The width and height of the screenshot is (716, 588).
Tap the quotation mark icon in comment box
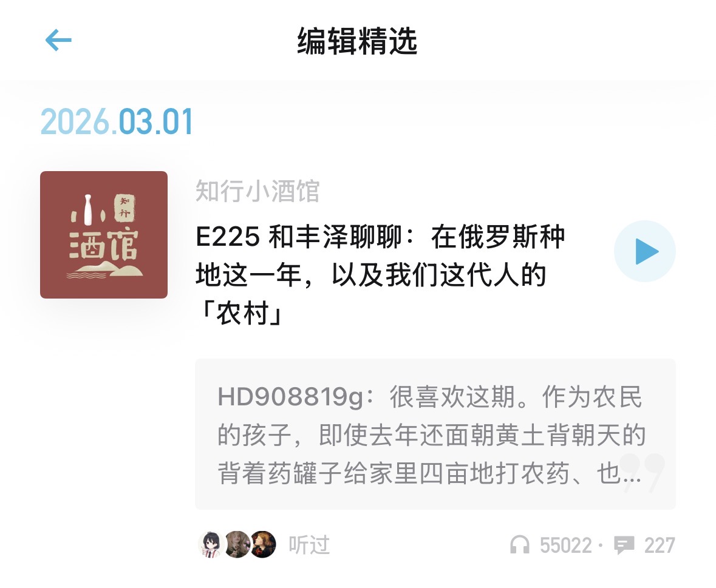(643, 473)
